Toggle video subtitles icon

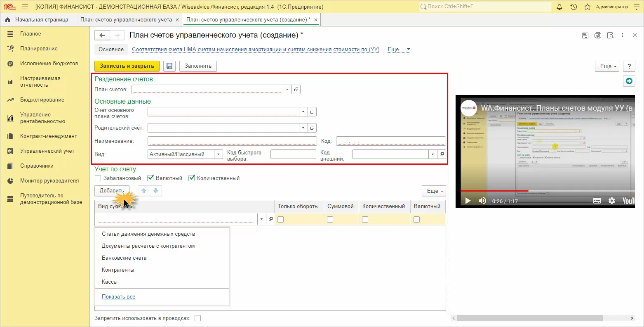pos(597,201)
